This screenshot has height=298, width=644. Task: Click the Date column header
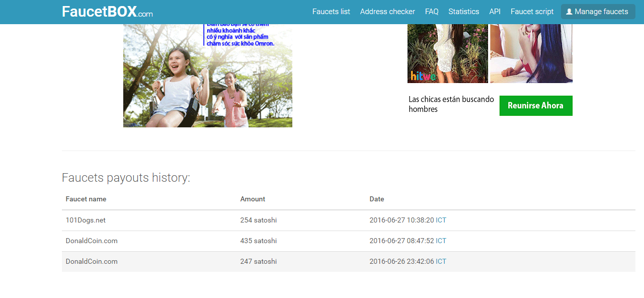click(x=377, y=199)
